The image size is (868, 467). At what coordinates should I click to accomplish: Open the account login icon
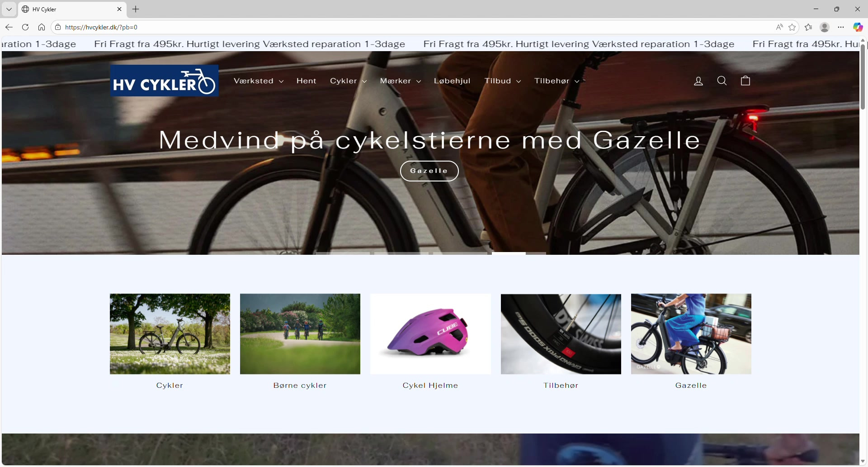pyautogui.click(x=698, y=81)
